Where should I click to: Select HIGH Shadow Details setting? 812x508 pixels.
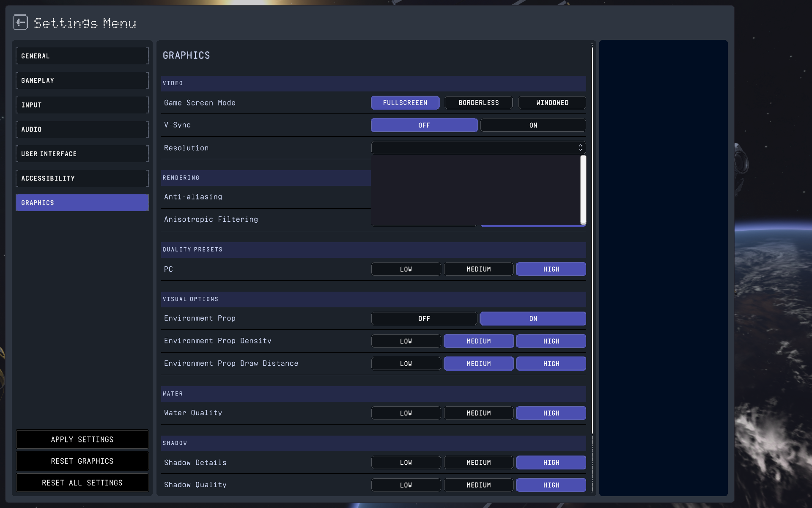coord(551,462)
